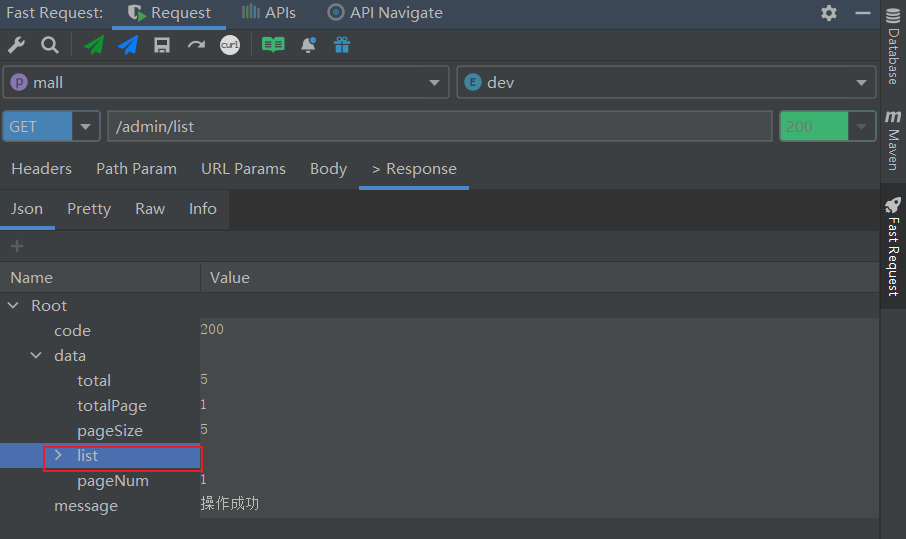Screen dimensions: 906x539
Task: Select the Pretty response tab
Action: click(x=89, y=209)
